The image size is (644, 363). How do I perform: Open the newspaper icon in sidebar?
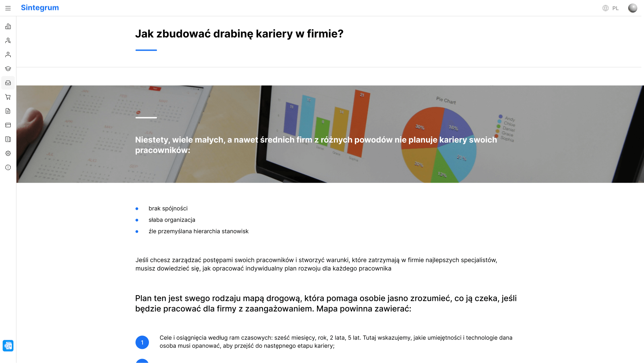pos(8,139)
